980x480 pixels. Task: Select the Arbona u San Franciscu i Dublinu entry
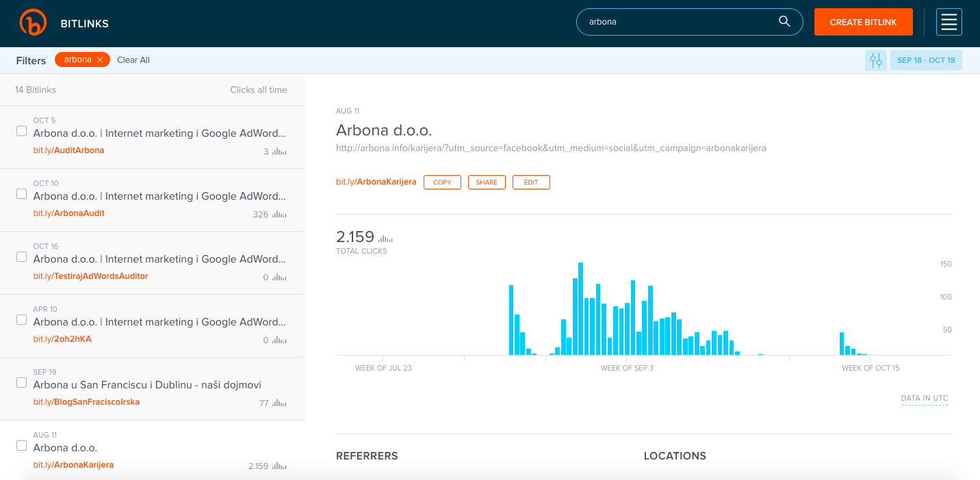[x=147, y=385]
